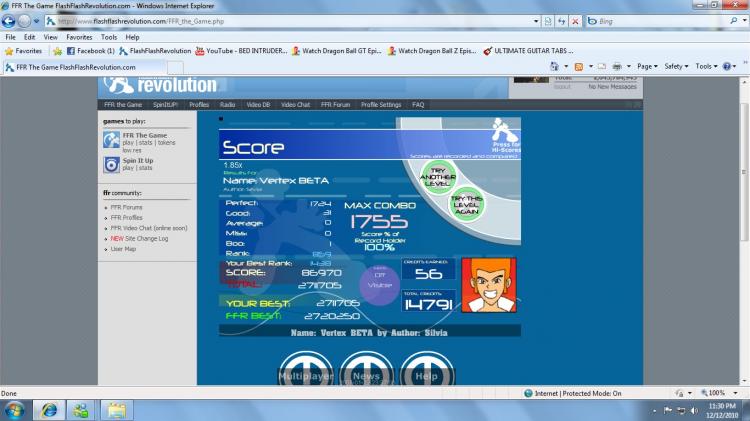Image resolution: width=750 pixels, height=421 pixels.
Task: Select the FFR The Game browser tab
Action: point(84,67)
